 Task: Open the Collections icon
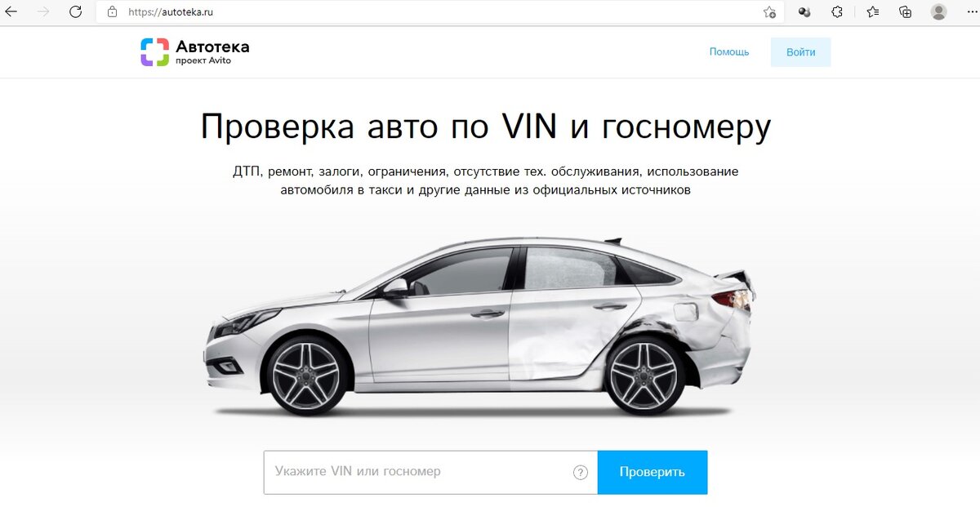tap(905, 11)
